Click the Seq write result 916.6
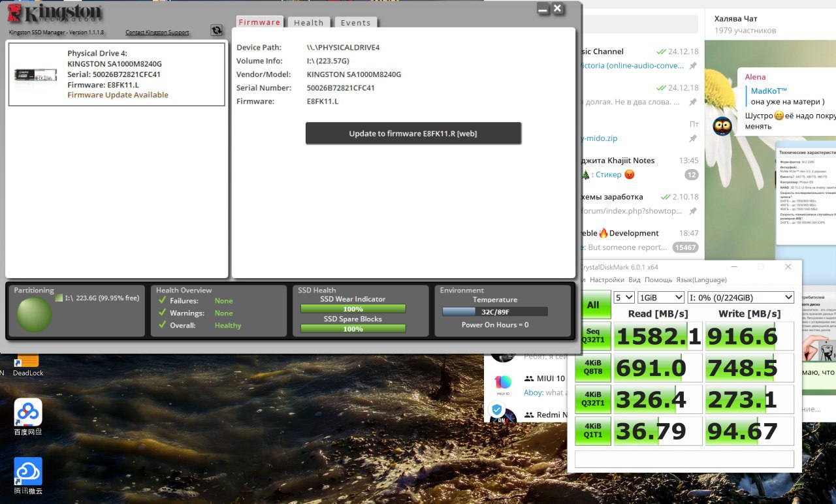This screenshot has width=836, height=504. pyautogui.click(x=750, y=336)
